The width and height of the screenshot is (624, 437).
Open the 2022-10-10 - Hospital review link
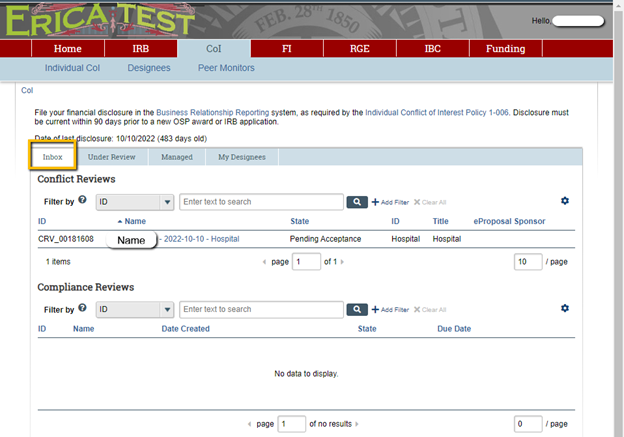point(201,239)
